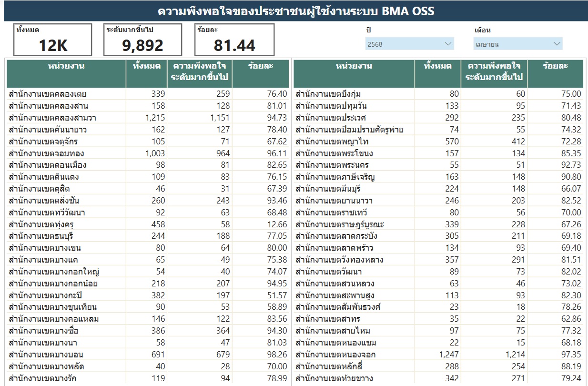Image resolution: width=588 pixels, height=386 pixels.
Task: Open the ปี year dropdown showing 2568
Action: [x=409, y=44]
